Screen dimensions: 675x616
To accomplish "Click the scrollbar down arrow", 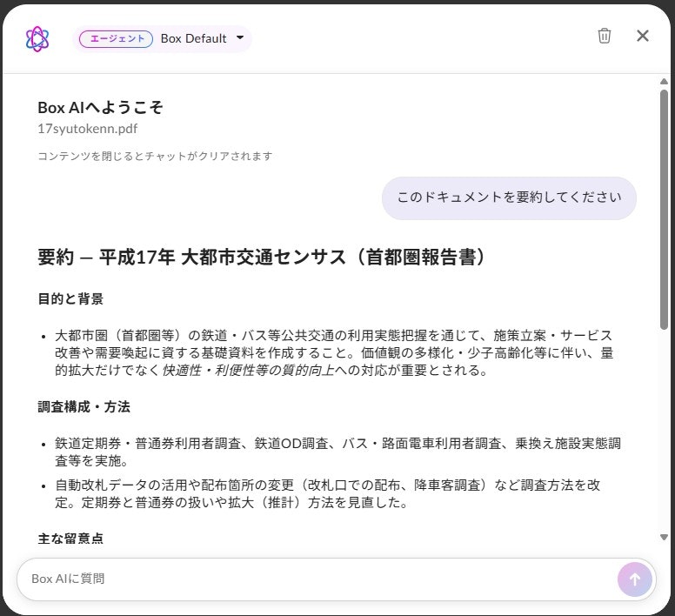I will [664, 537].
